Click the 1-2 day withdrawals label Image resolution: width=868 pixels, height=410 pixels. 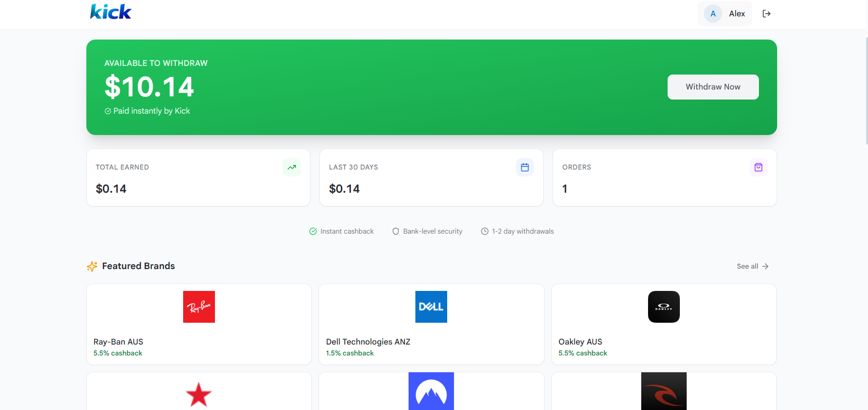523,231
